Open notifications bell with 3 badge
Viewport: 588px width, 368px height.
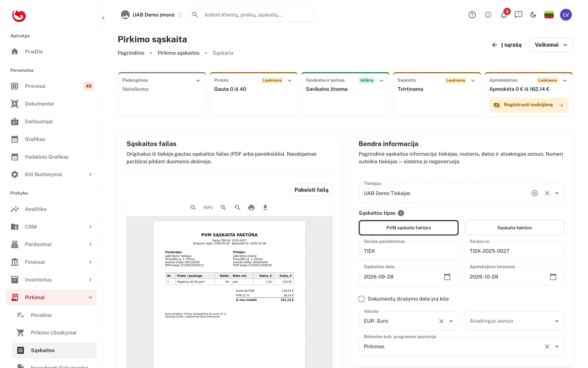click(504, 15)
